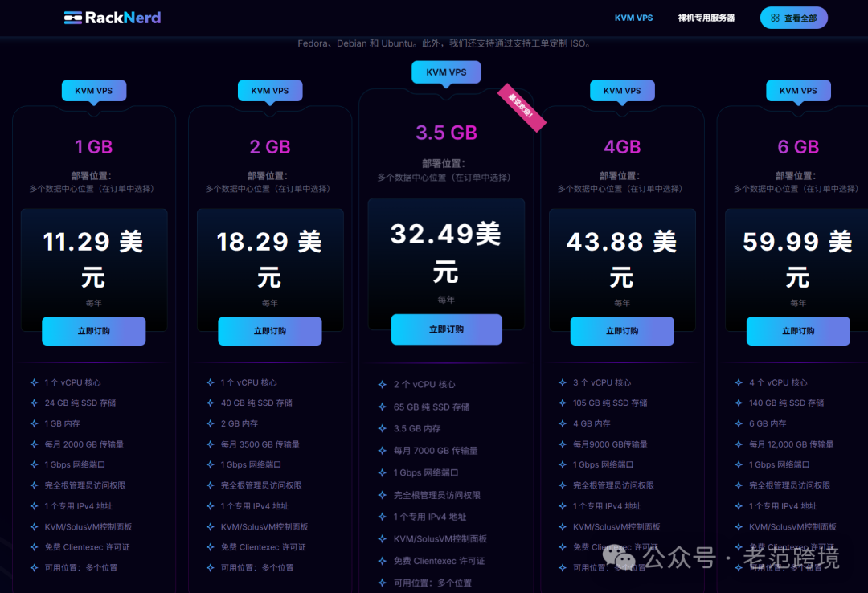Viewport: 868px width, 593px height.
Task: Click the star icon beside "每月 7000 GB 传输量"
Action: point(382,451)
